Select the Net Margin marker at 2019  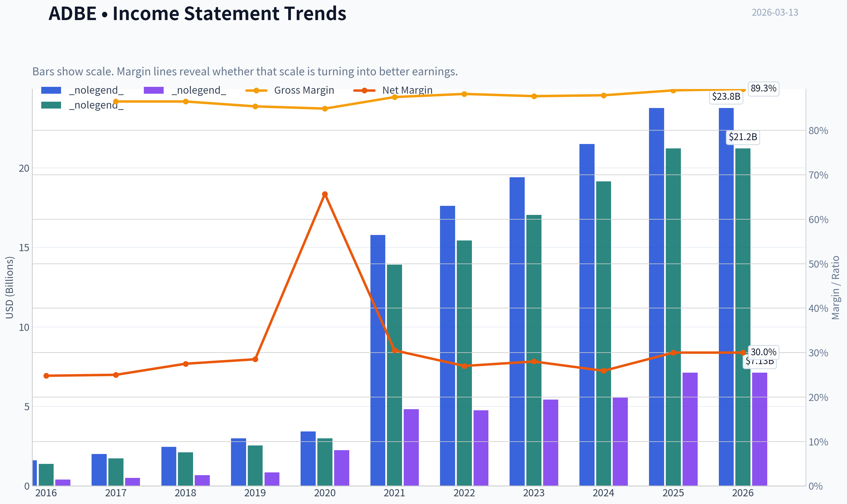pyautogui.click(x=255, y=359)
